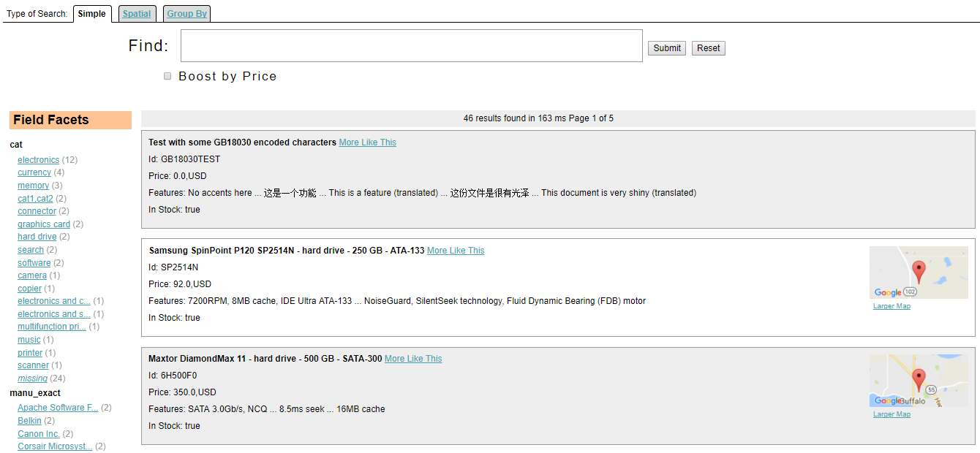Filter by music category facet
Screen dimensions: 980x453
(x=29, y=340)
